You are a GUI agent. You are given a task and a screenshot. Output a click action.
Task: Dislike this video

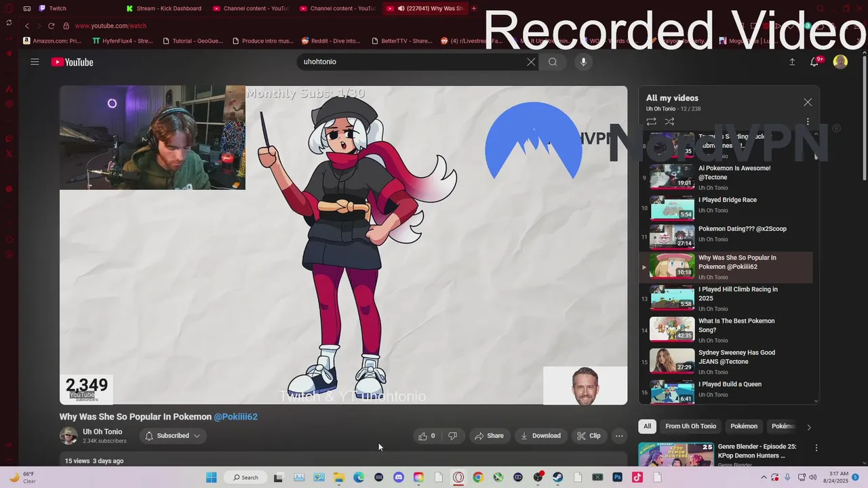(x=452, y=436)
